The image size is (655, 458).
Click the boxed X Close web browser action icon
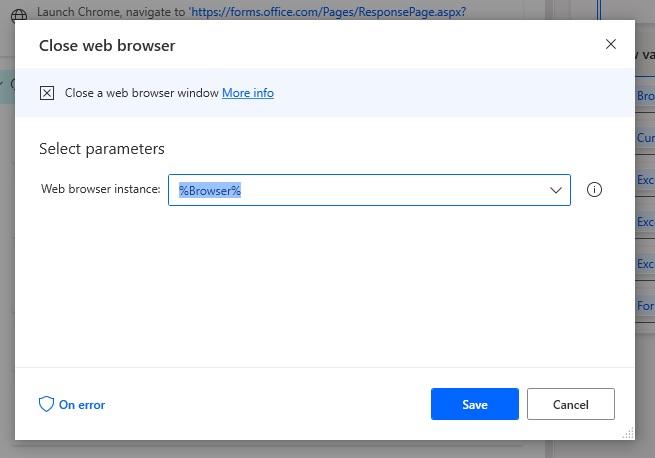click(47, 93)
